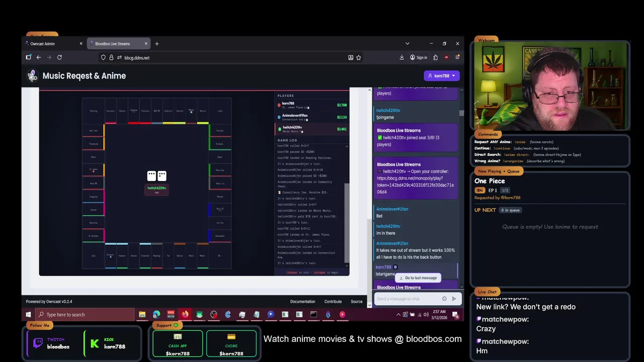Click the Kick korn788 follow panel

pyautogui.click(x=111, y=343)
